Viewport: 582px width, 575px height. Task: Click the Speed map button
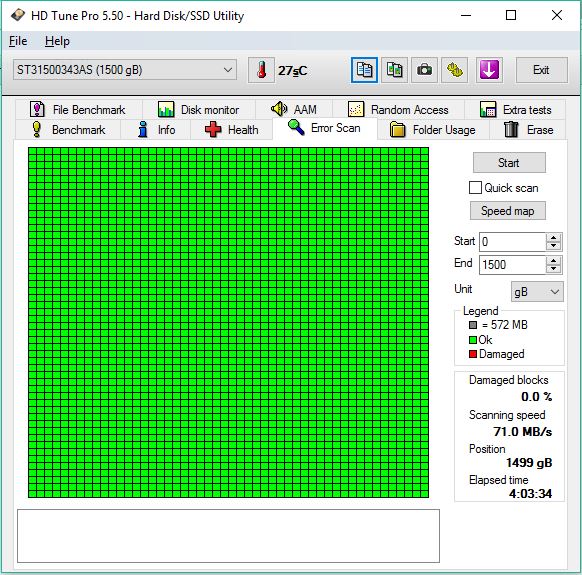coord(507,211)
